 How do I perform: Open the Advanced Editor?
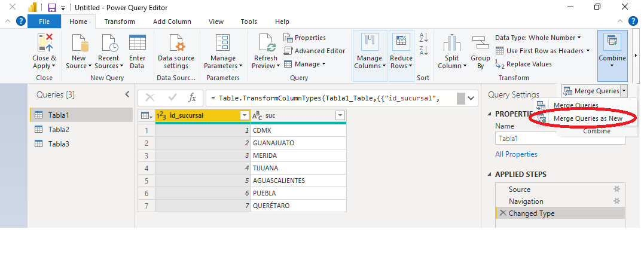(x=314, y=51)
